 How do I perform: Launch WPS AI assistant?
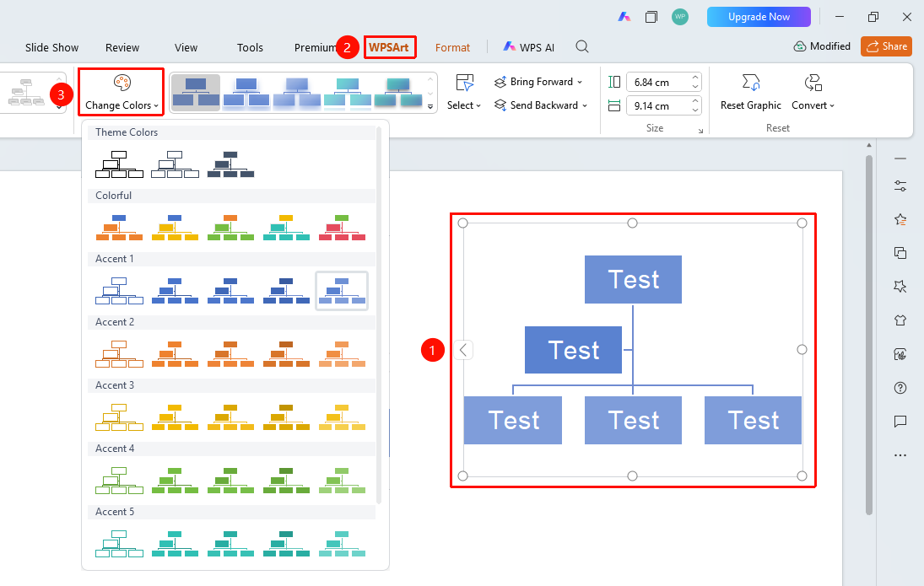pos(528,47)
